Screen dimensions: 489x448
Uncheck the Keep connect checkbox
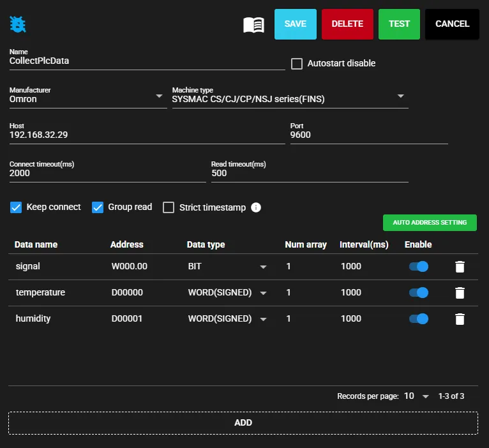click(16, 207)
